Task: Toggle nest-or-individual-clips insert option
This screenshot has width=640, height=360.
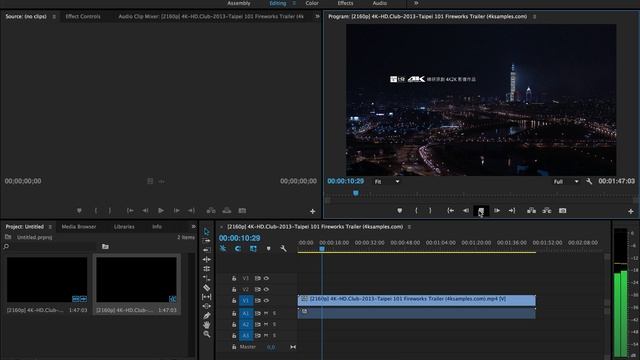Action: (x=223, y=248)
